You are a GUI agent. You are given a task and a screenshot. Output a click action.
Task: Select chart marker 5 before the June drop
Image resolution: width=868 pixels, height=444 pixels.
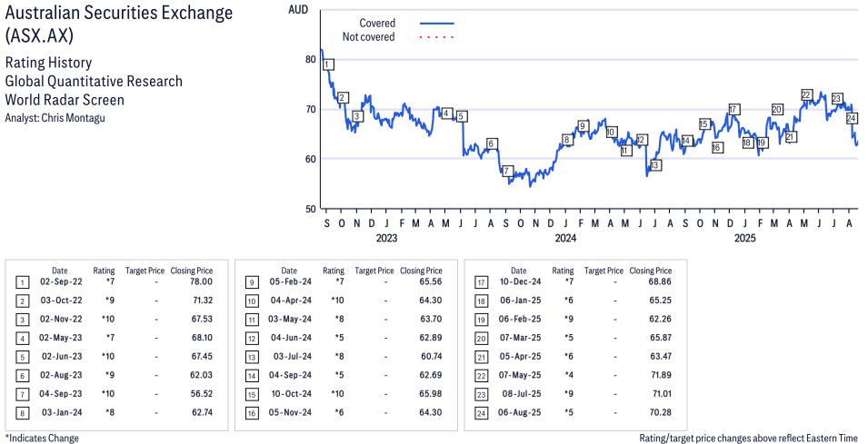[x=461, y=116]
